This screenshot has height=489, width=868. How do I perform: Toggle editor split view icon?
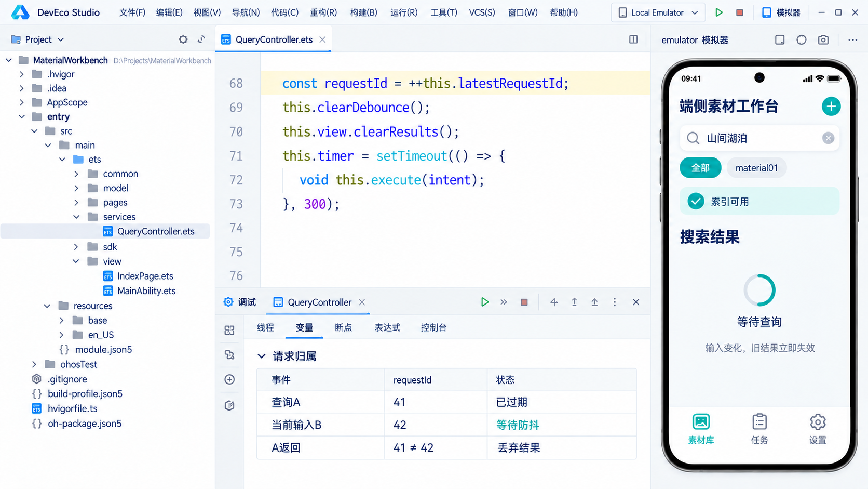(x=633, y=39)
